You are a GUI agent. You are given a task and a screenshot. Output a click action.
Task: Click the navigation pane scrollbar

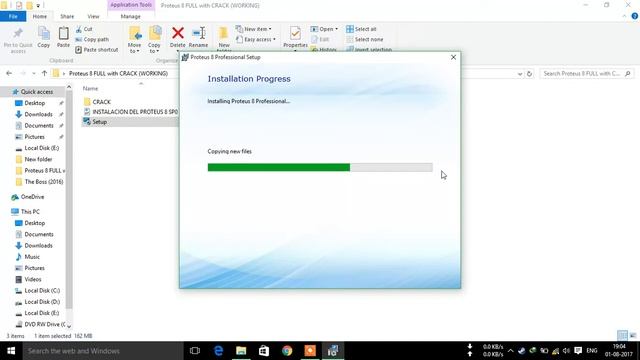pos(69,200)
